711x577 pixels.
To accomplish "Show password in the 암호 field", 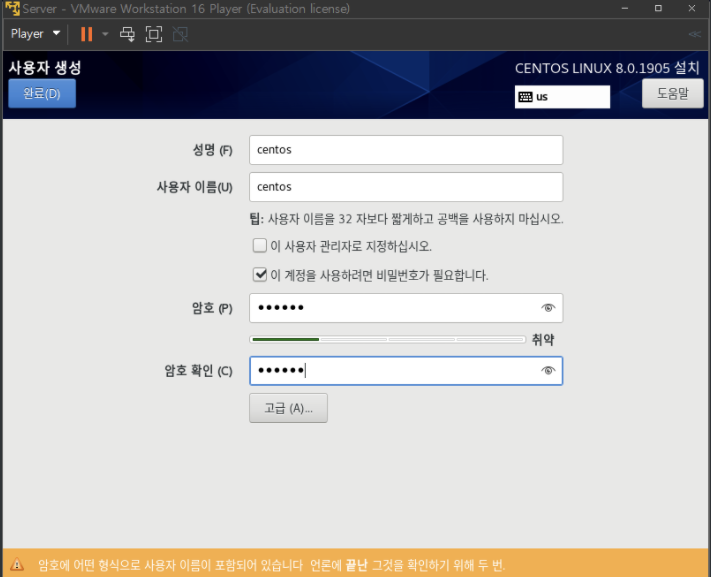I will pos(548,308).
